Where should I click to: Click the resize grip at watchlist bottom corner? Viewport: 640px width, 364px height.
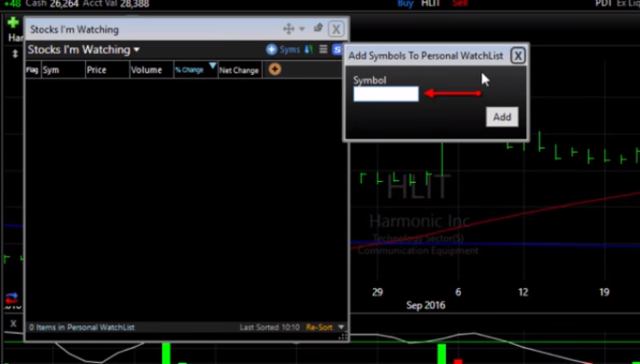(343, 336)
